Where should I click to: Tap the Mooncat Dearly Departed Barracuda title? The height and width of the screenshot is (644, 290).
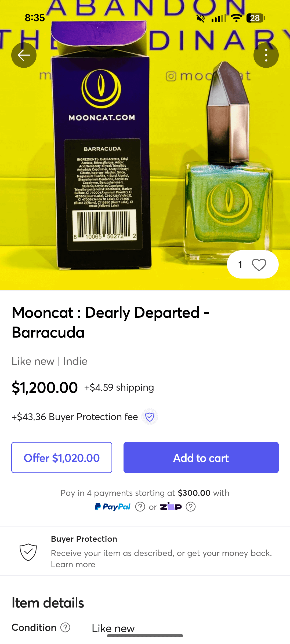(x=110, y=322)
